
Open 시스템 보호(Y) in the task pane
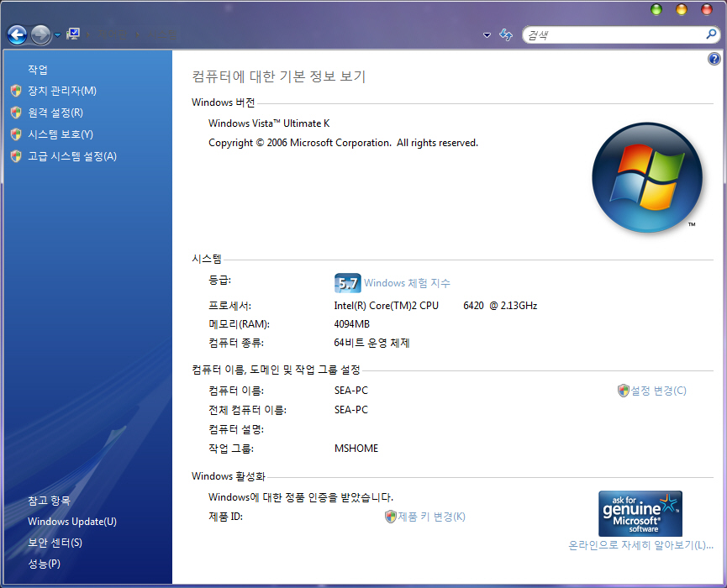click(x=61, y=134)
